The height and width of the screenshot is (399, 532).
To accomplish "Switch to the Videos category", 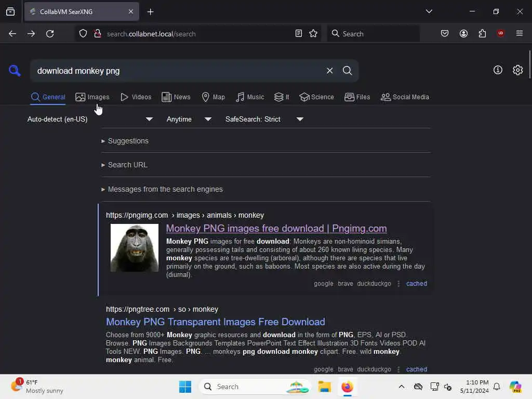I will [136, 97].
